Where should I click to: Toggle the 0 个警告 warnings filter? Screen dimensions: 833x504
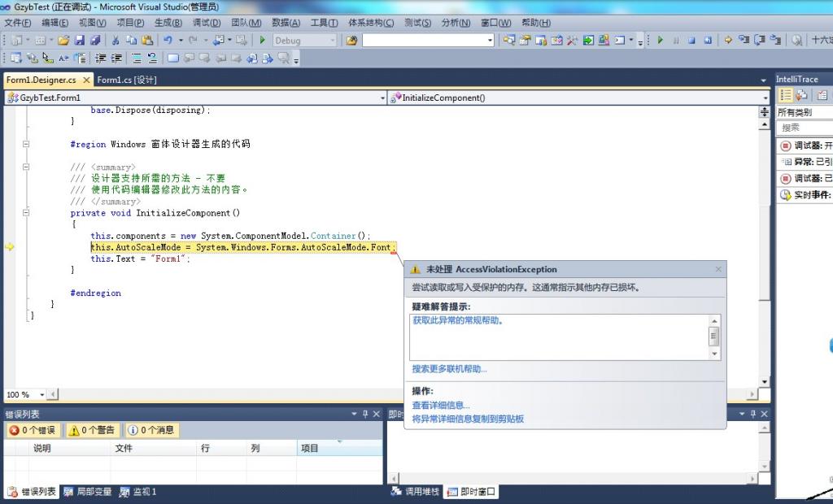click(93, 430)
